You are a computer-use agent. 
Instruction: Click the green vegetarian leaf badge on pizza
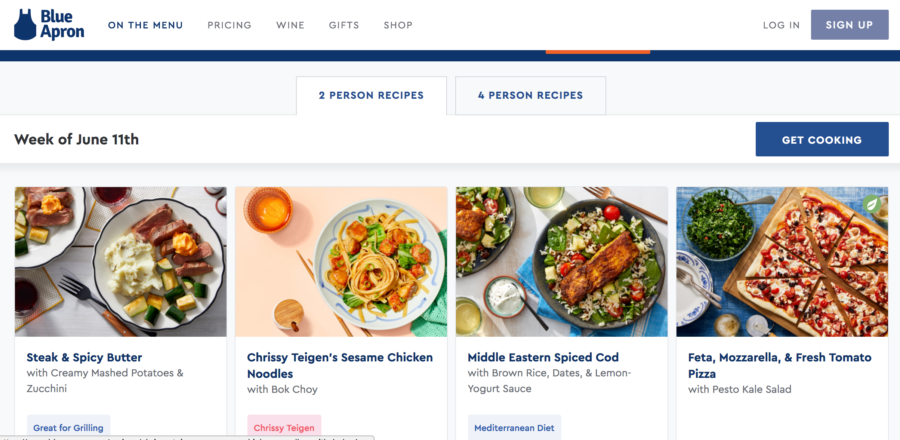coord(872,204)
